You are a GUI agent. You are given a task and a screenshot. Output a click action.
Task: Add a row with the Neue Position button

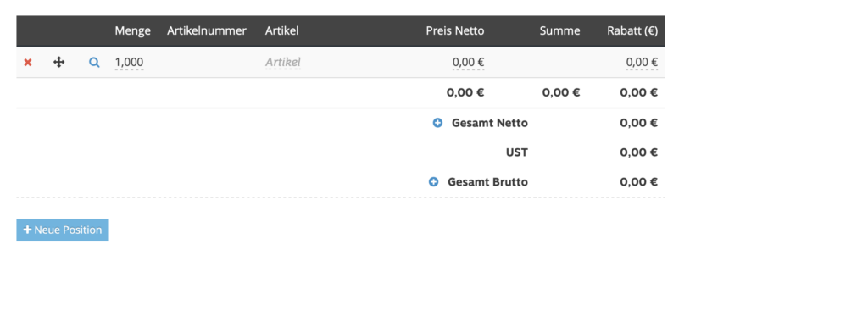click(63, 230)
